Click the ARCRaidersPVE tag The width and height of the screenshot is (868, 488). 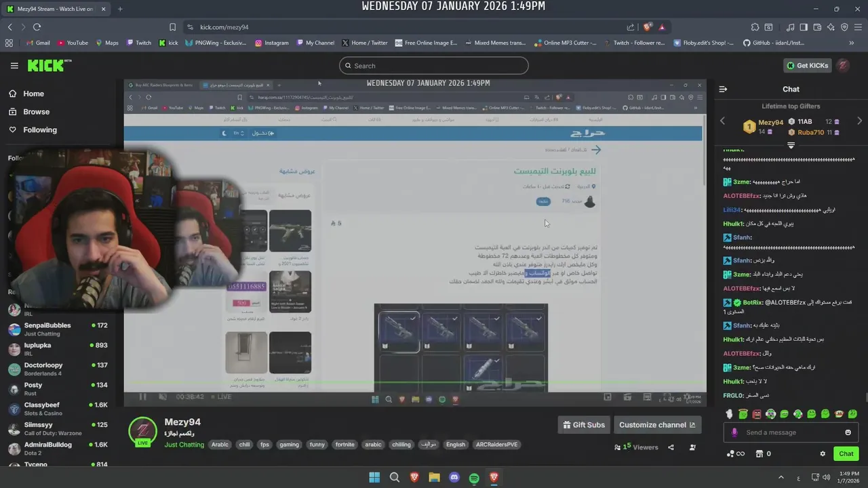click(496, 445)
